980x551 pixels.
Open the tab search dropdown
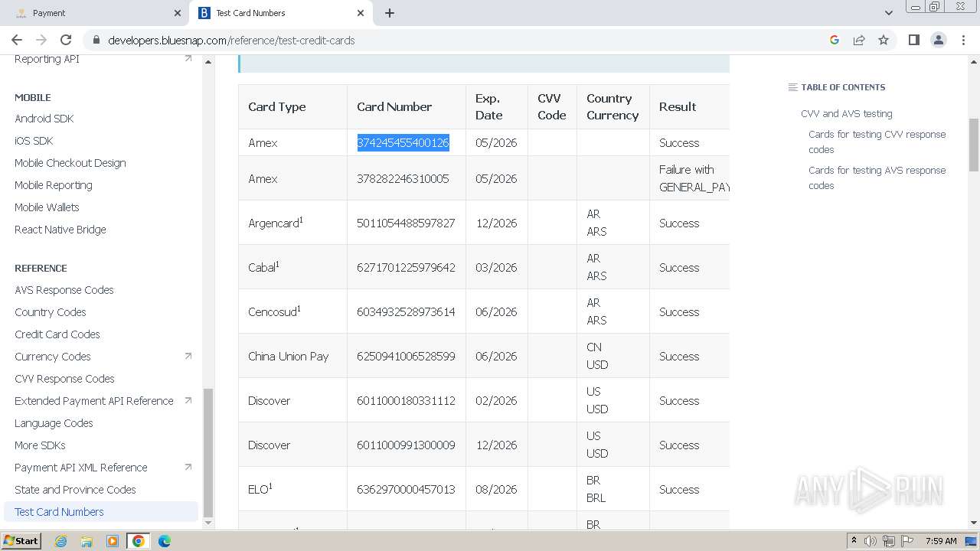(888, 13)
